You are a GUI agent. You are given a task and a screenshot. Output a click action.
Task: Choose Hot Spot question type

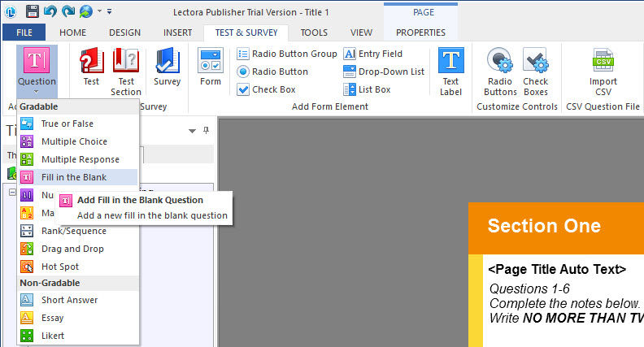pos(78,267)
